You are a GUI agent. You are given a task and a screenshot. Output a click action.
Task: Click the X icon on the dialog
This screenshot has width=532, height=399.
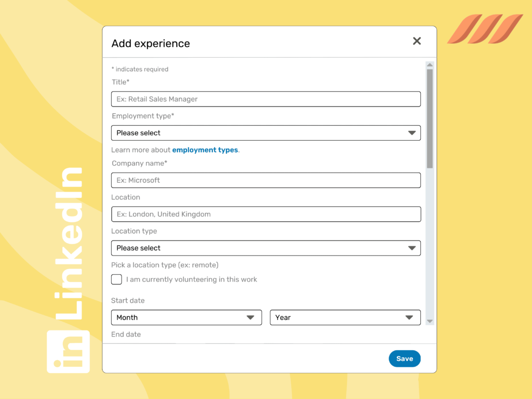(417, 41)
